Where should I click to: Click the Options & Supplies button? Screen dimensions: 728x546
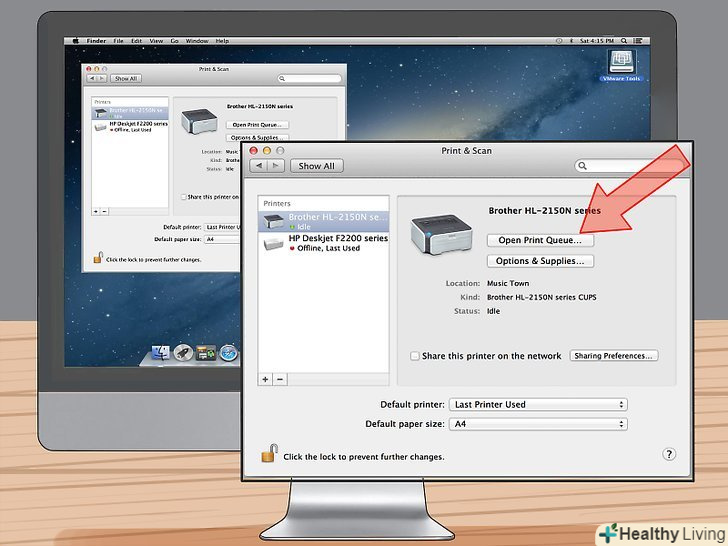pos(540,261)
